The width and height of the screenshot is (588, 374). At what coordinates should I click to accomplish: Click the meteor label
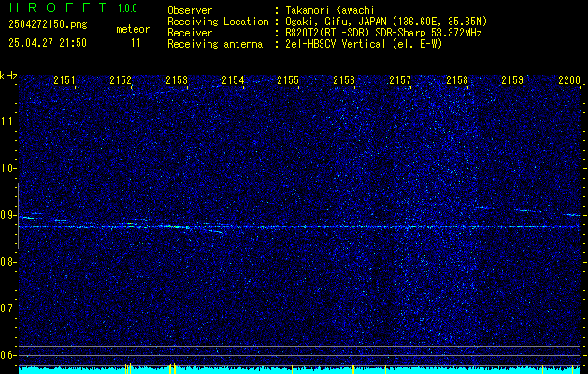coord(133,29)
